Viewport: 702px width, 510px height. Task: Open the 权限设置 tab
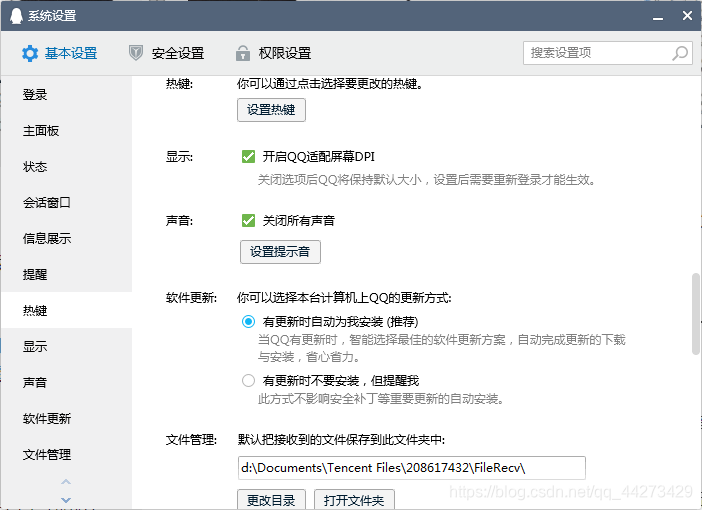[274, 53]
